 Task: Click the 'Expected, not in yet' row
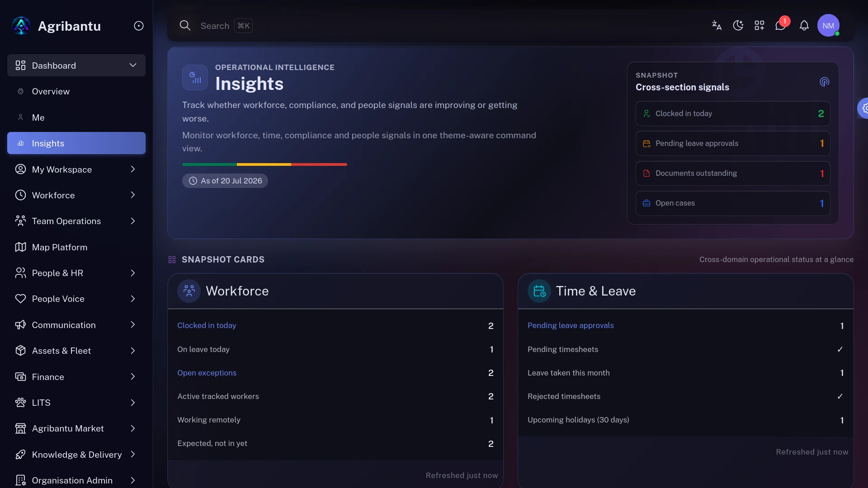tap(335, 444)
